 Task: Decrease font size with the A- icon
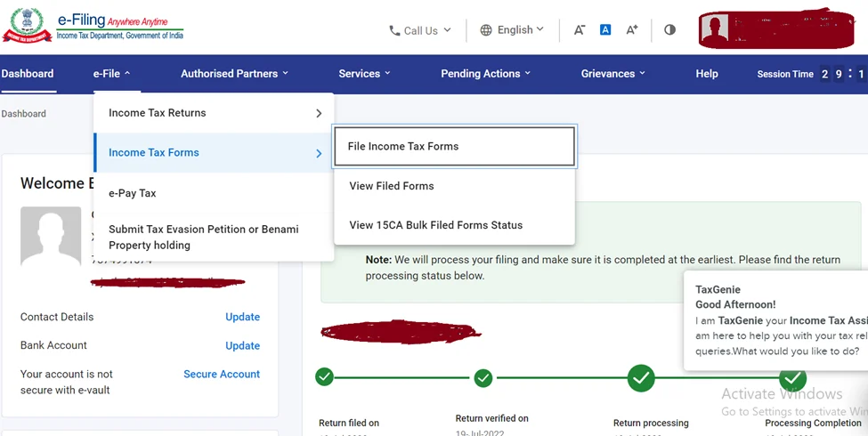tap(579, 30)
